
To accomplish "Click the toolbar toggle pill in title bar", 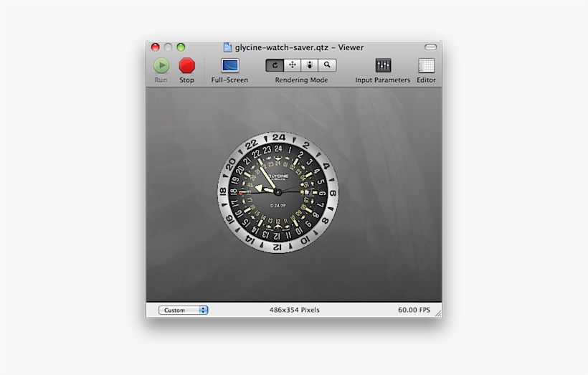I will click(x=431, y=47).
